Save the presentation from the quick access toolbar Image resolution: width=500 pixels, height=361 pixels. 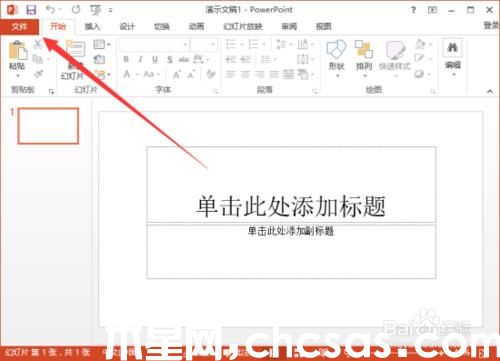[x=31, y=10]
